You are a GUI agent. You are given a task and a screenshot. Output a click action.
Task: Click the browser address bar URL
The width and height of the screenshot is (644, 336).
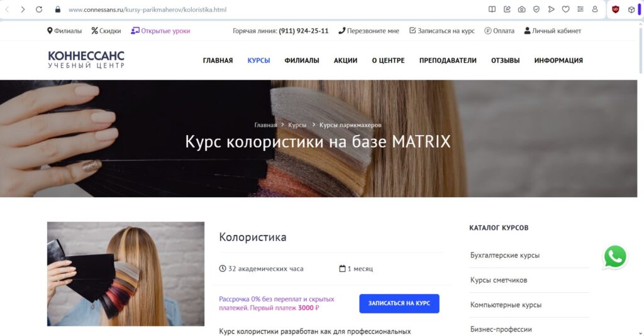coord(147,9)
